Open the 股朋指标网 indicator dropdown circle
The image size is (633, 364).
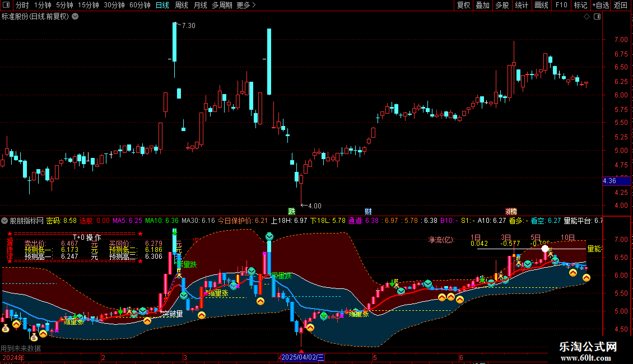click(x=4, y=221)
